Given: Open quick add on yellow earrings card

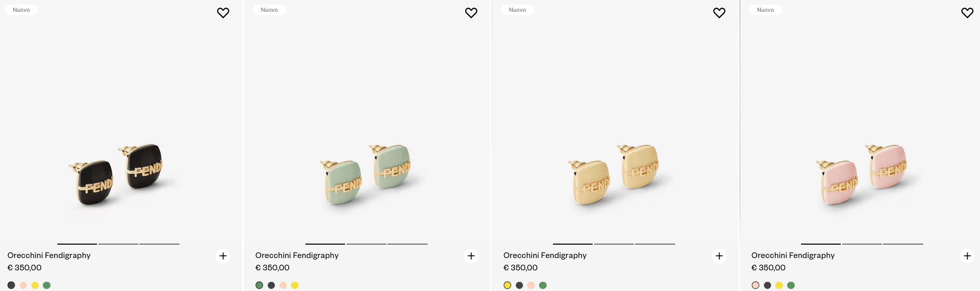Looking at the screenshot, I should 719,256.
